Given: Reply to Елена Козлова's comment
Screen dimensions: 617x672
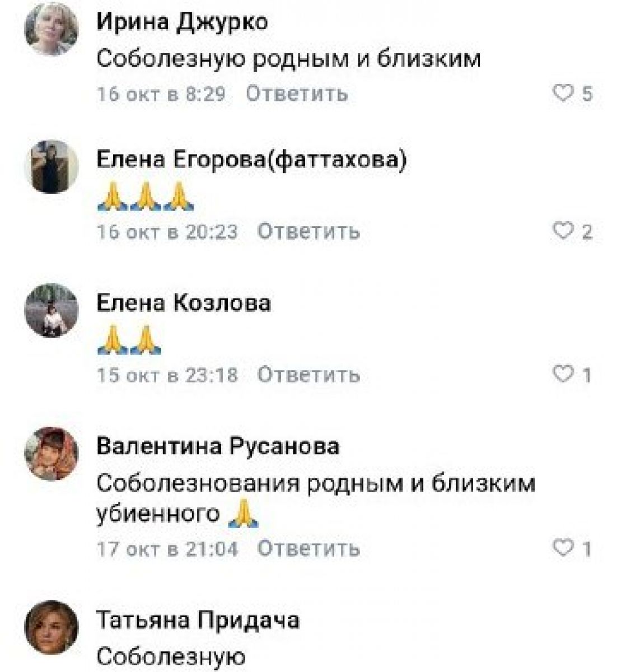Looking at the screenshot, I should (x=308, y=374).
